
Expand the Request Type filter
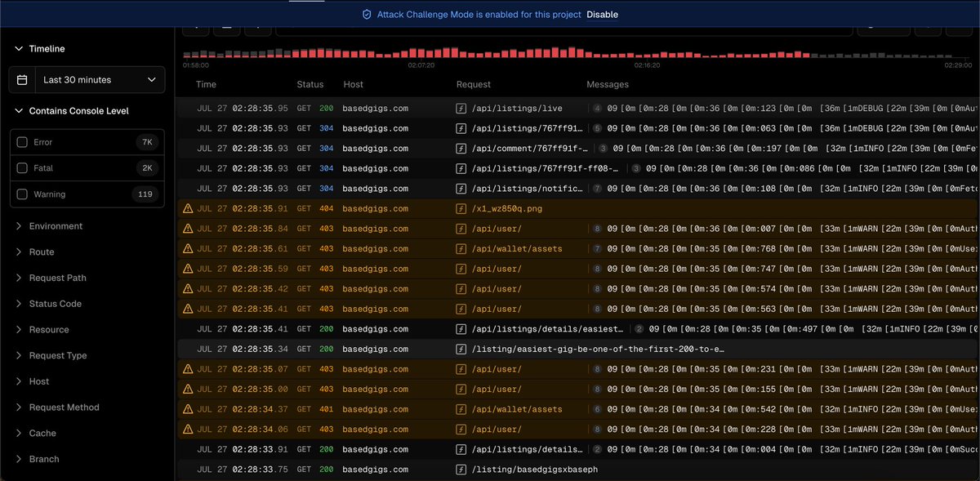tap(51, 355)
